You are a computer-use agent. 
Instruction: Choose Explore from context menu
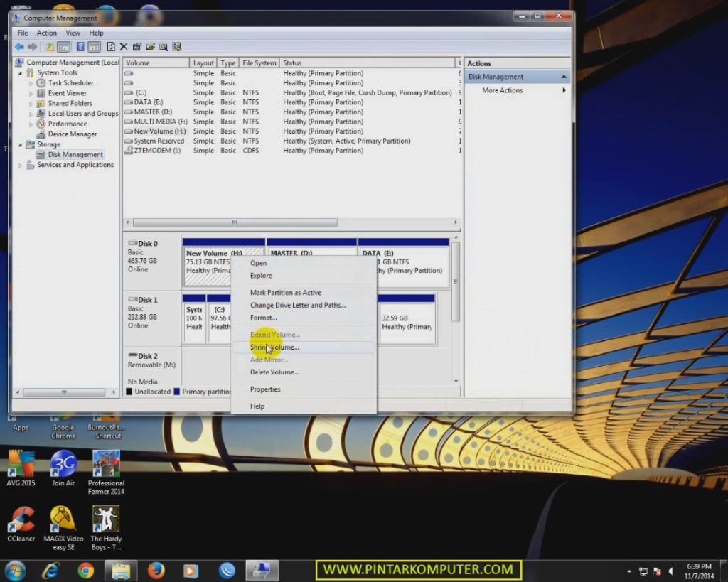[x=304, y=276]
